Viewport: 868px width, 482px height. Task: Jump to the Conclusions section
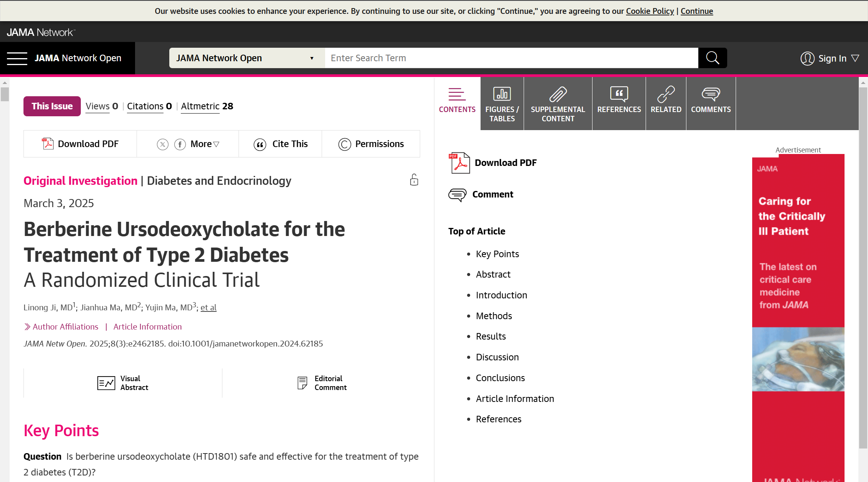coord(500,378)
